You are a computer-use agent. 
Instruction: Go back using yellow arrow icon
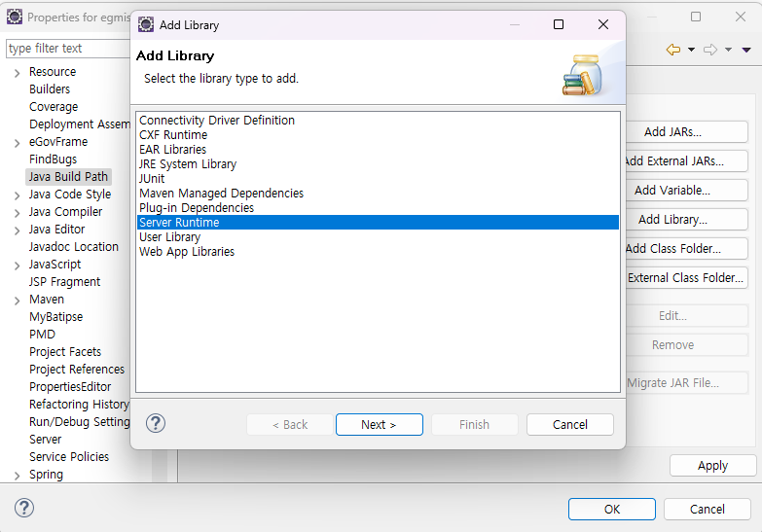pos(673,50)
